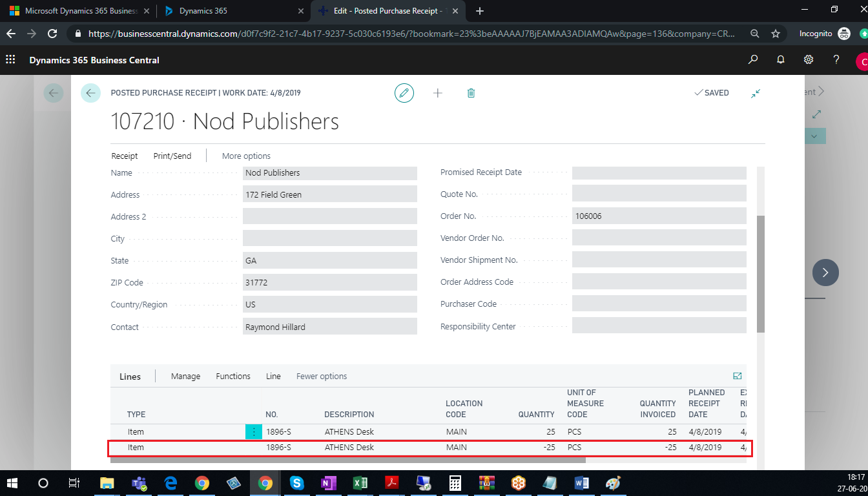Delete the receipt with the trash icon
This screenshot has height=496, width=868.
point(471,93)
